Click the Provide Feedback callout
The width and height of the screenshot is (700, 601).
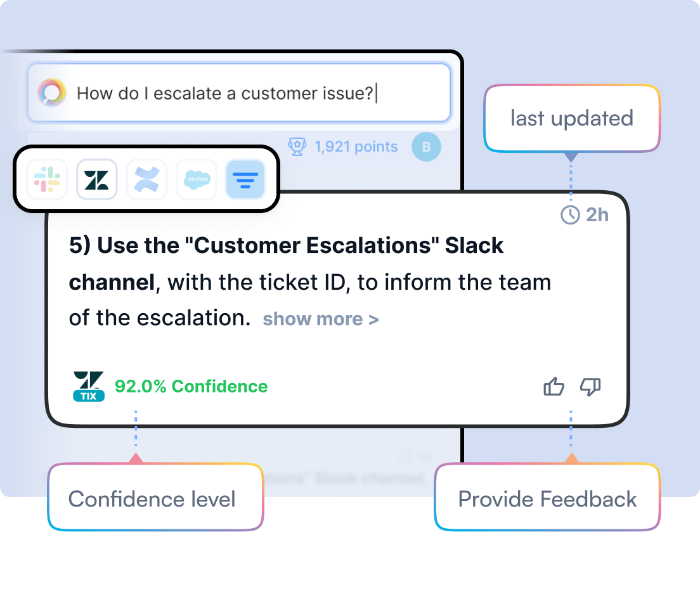547,497
